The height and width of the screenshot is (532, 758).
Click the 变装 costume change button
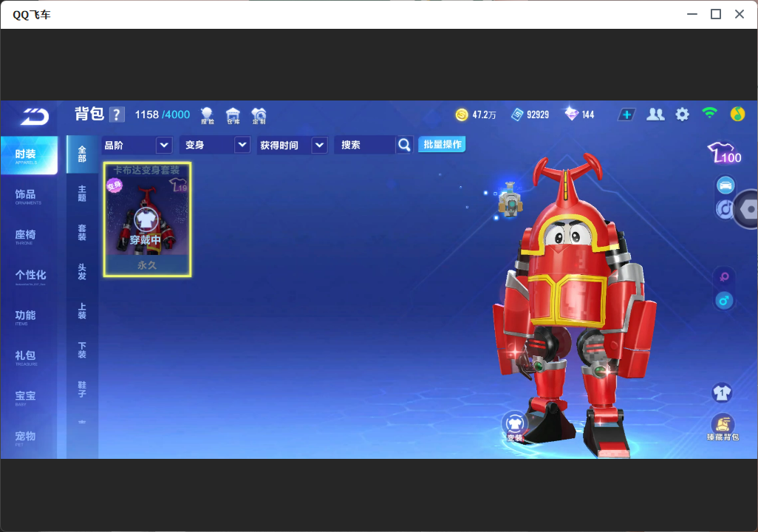[514, 426]
